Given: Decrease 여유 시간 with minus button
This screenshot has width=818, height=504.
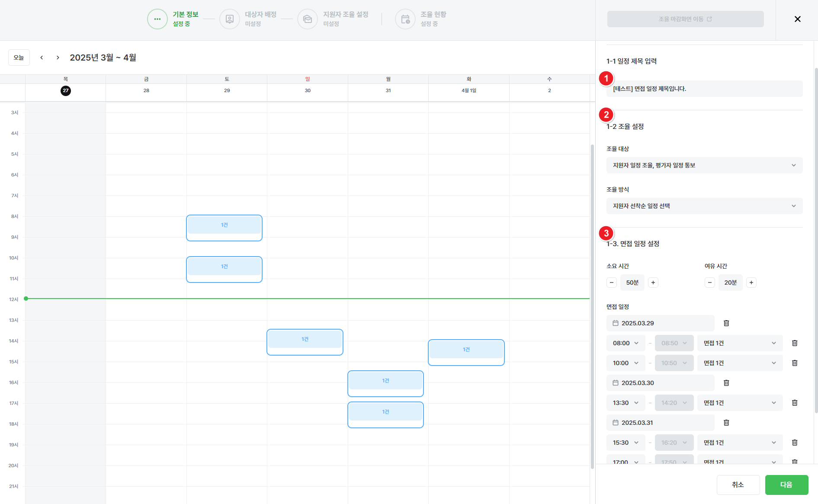Looking at the screenshot, I should click(x=709, y=282).
